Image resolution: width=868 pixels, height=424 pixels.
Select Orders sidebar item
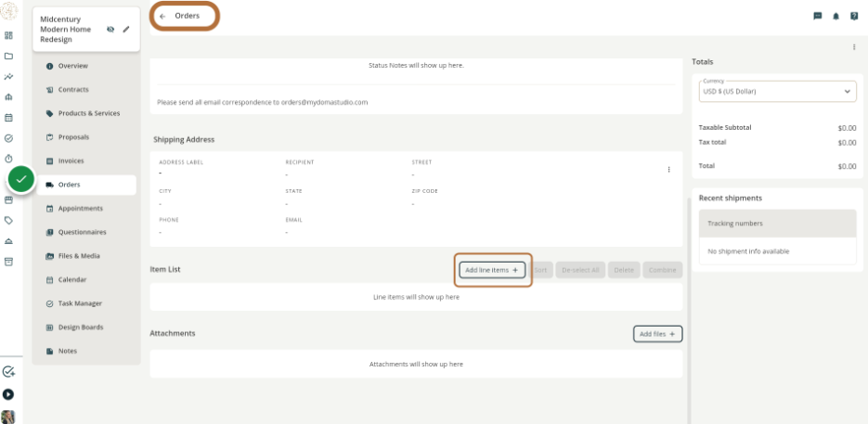[x=86, y=185]
